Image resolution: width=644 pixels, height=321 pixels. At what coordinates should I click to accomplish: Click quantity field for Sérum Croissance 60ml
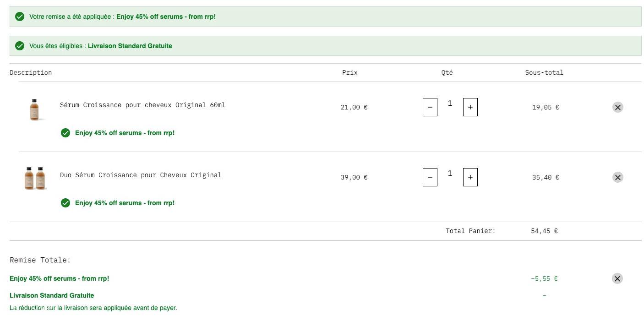tap(450, 103)
